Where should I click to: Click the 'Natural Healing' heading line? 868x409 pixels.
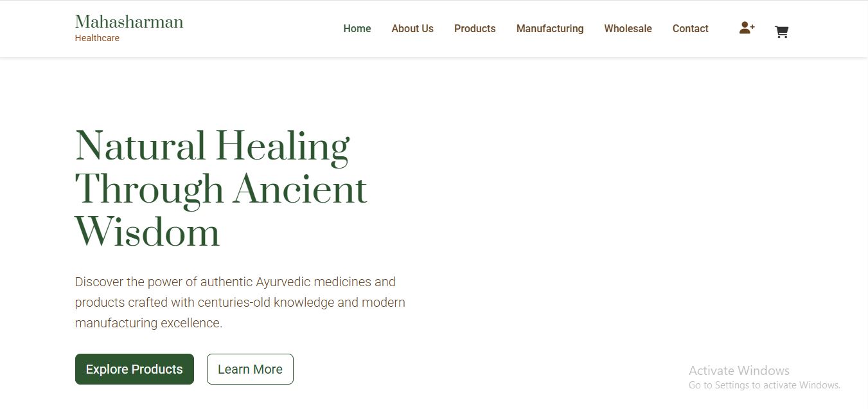click(213, 147)
